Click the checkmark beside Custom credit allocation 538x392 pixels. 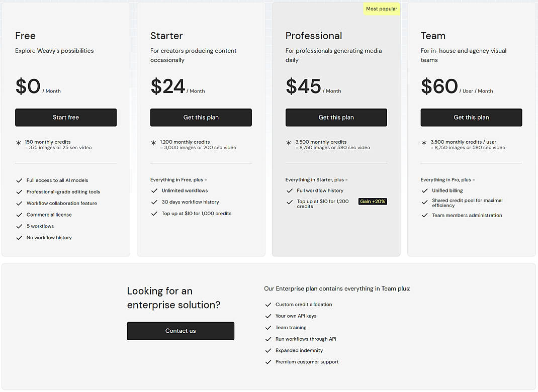[x=268, y=305]
